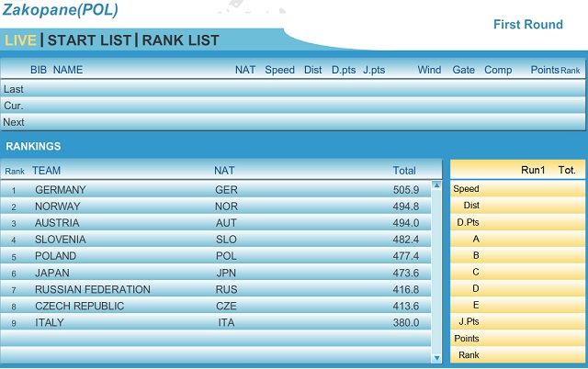Click Norway's total 494.8
588x369 pixels.
(406, 207)
